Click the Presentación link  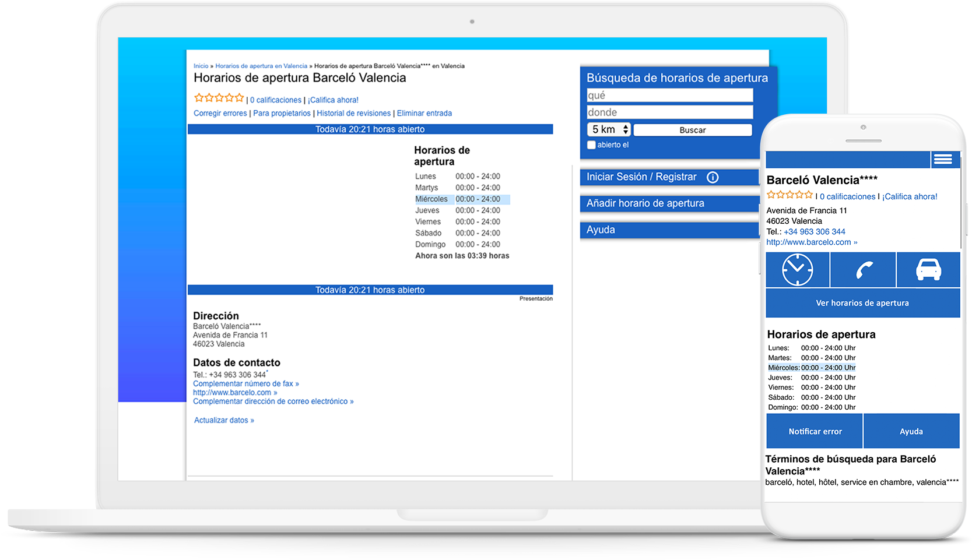point(536,298)
